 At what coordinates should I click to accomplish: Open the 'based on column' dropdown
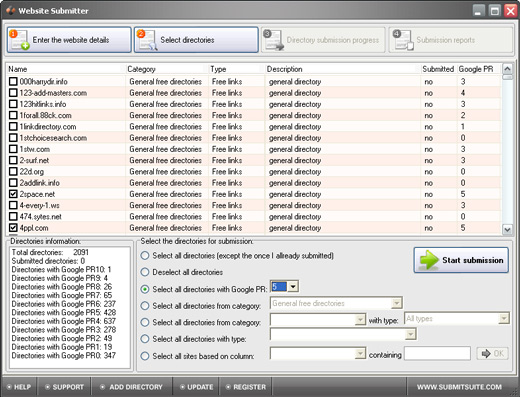click(x=360, y=353)
